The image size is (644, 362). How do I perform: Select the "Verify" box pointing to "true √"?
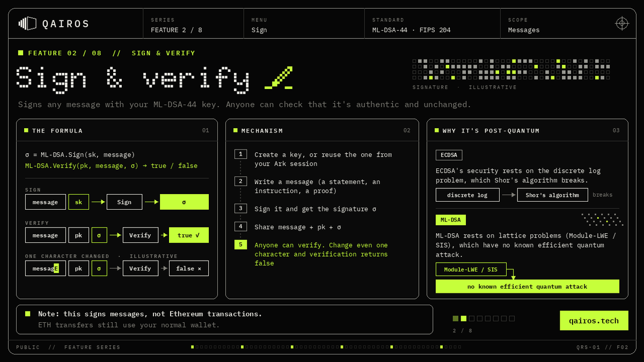click(141, 235)
